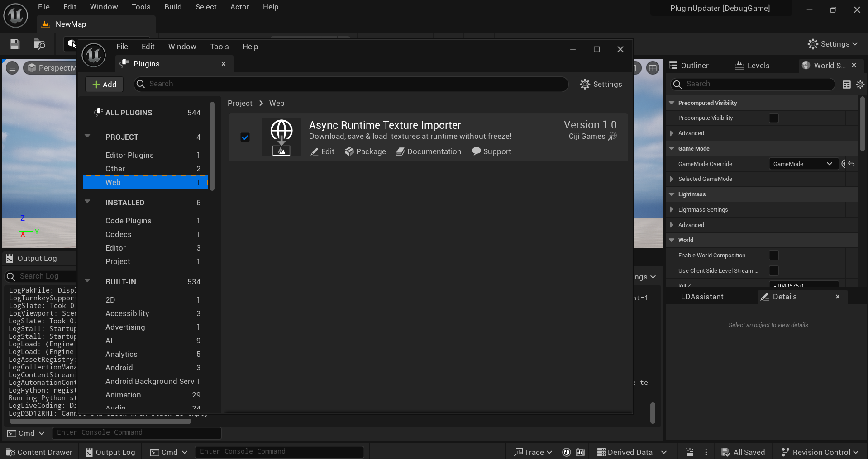868x459 pixels.
Task: Click the snapshot icon next to Trace
Action: [580, 452]
